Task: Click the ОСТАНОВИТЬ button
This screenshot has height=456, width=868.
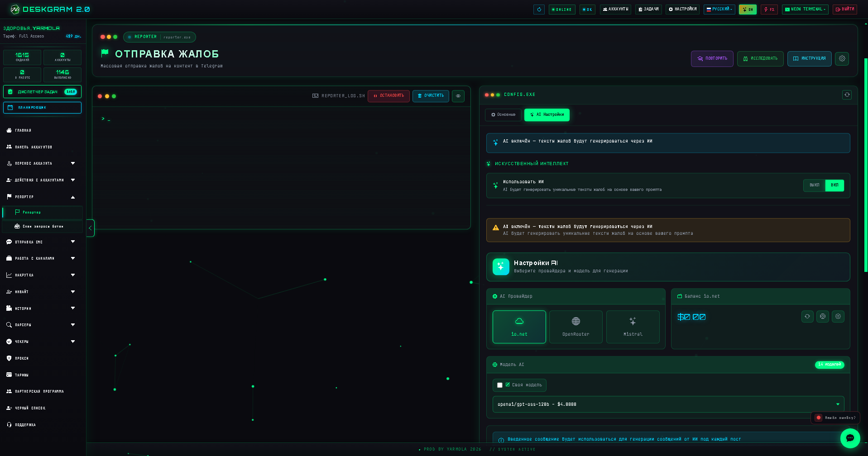Action: tap(388, 96)
